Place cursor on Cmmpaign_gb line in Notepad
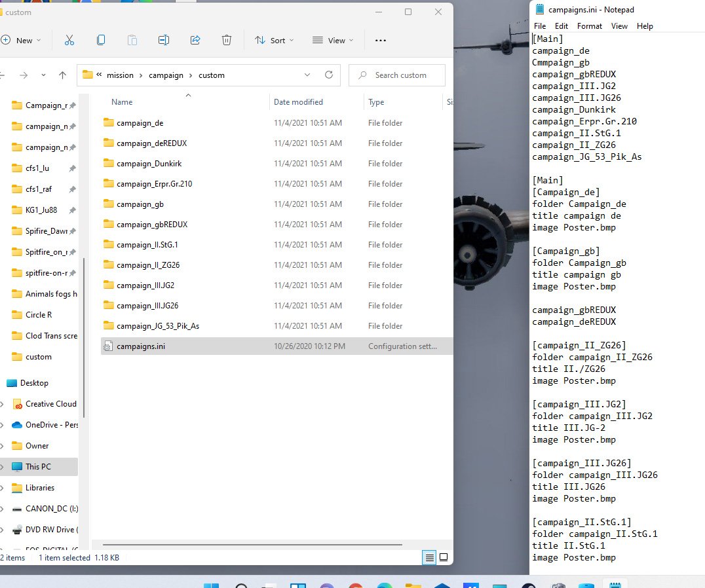Viewport: 705px width, 588px height. pyautogui.click(x=561, y=62)
